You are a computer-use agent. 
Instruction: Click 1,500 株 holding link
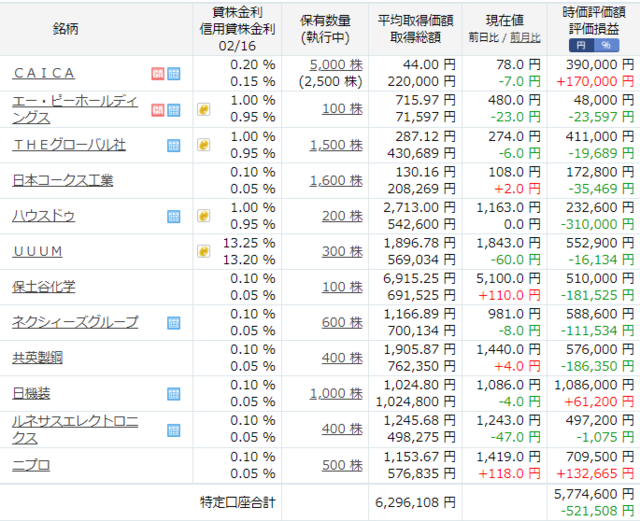[336, 145]
